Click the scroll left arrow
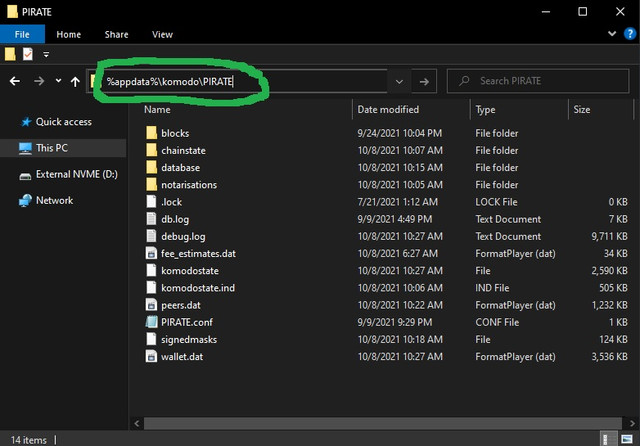The height and width of the screenshot is (446, 640). [x=137, y=423]
